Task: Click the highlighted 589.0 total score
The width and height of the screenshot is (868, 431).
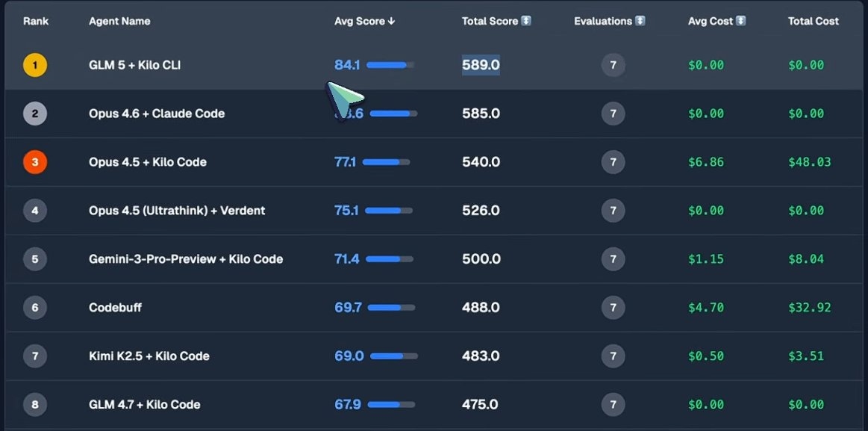Action: (x=481, y=65)
